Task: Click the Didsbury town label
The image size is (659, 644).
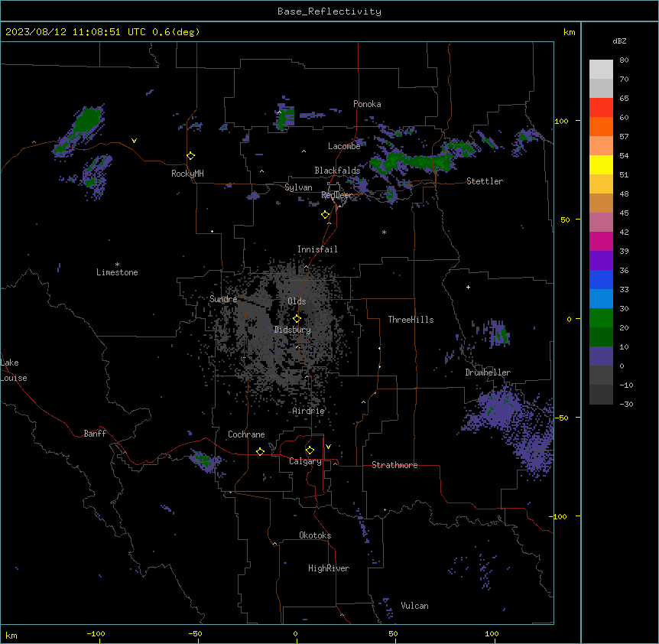Action: pos(293,330)
